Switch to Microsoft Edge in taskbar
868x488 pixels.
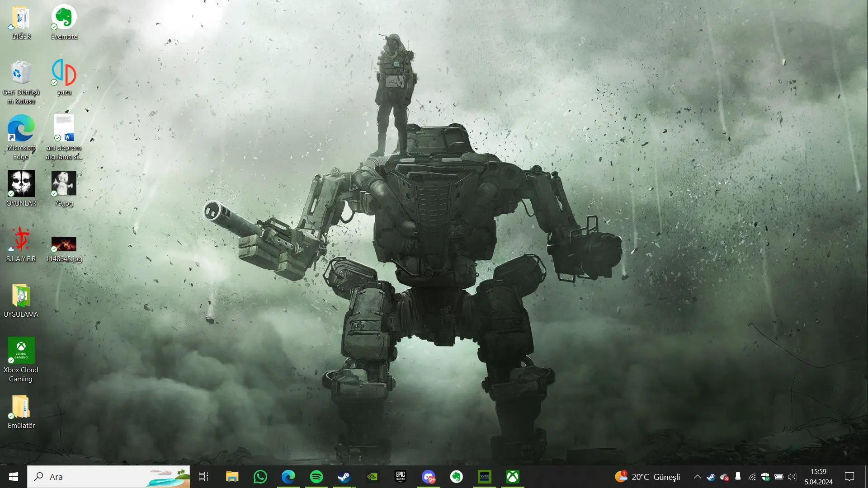click(288, 477)
